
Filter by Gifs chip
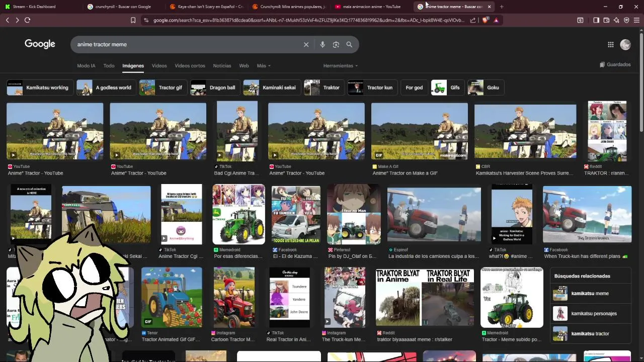[447, 87]
